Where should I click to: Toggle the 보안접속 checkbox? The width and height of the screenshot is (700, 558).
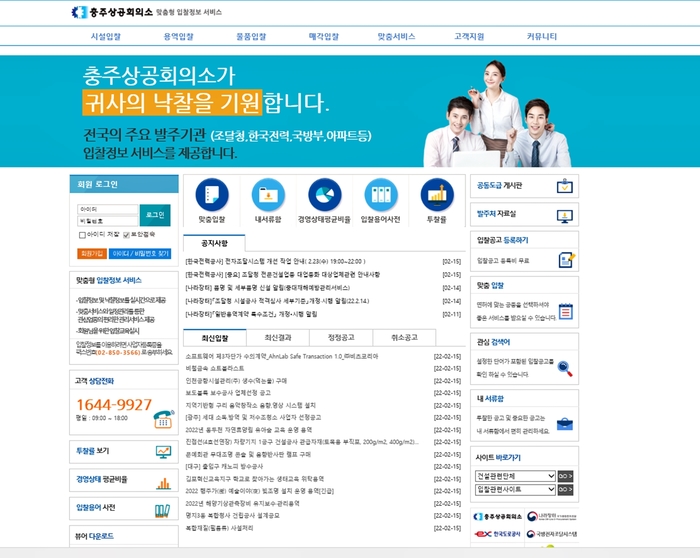tap(128, 235)
